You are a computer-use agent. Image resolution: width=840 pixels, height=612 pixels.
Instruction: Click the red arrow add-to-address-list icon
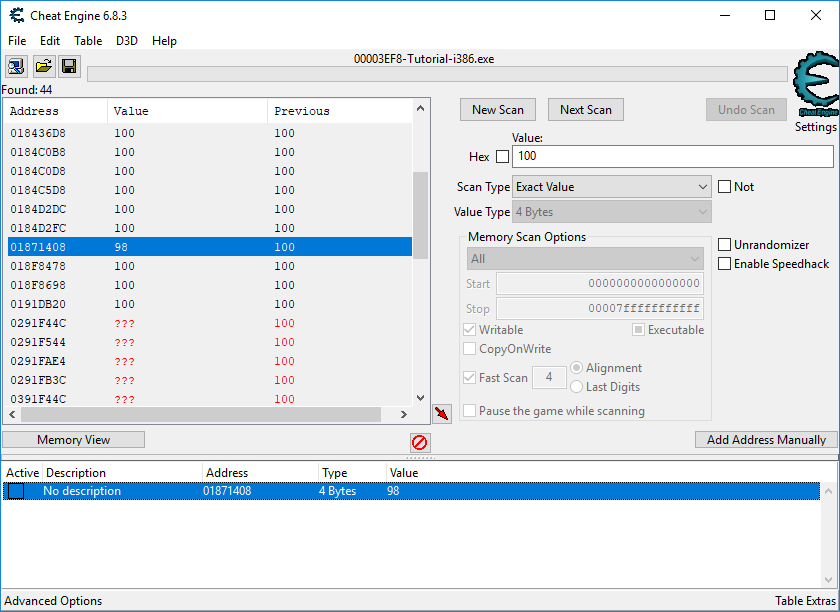pyautogui.click(x=442, y=414)
